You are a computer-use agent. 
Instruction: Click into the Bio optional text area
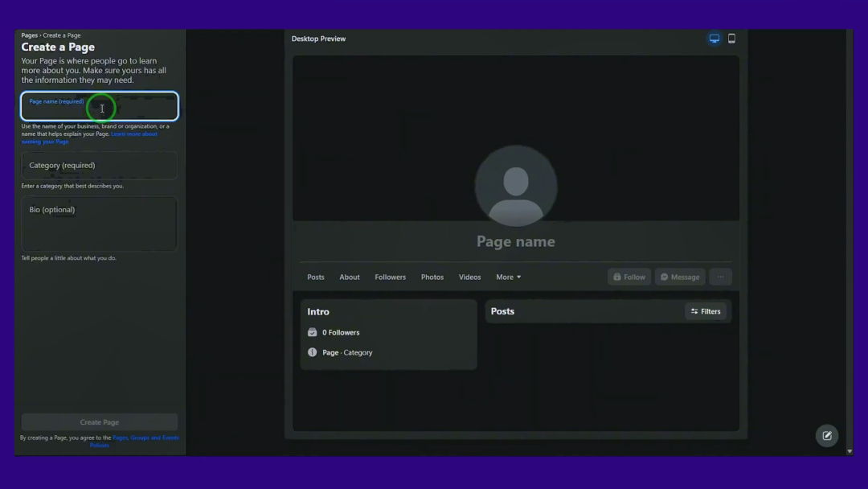click(100, 224)
